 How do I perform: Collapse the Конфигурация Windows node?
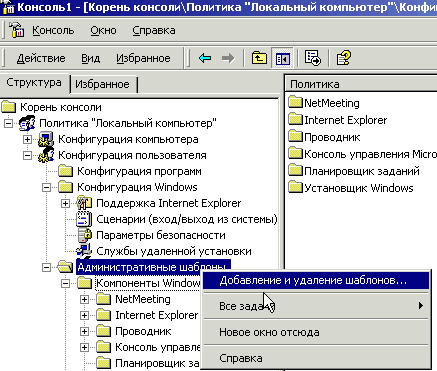pos(46,187)
